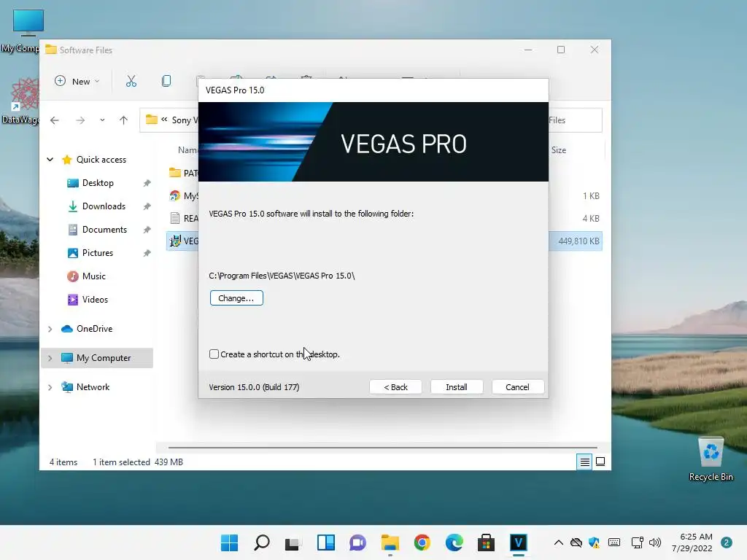Screen dimensions: 747x560
Task: Unpin Desktop using its pin icon
Action: (147, 183)
